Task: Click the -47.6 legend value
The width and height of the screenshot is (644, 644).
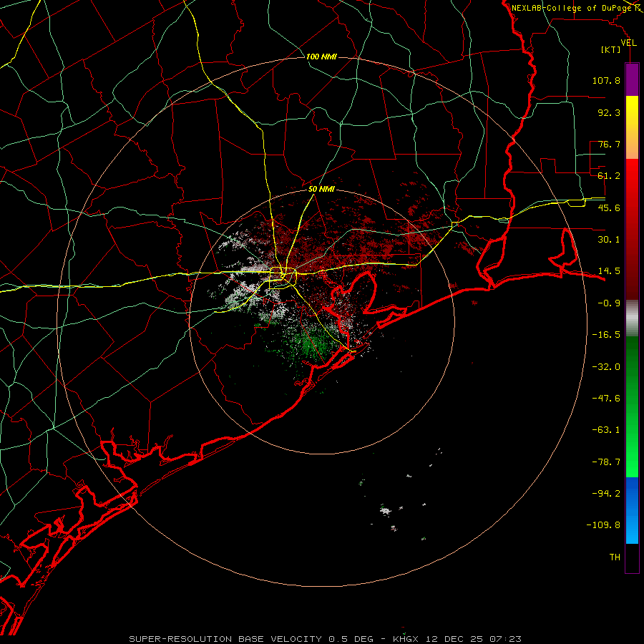Action: tap(606, 399)
